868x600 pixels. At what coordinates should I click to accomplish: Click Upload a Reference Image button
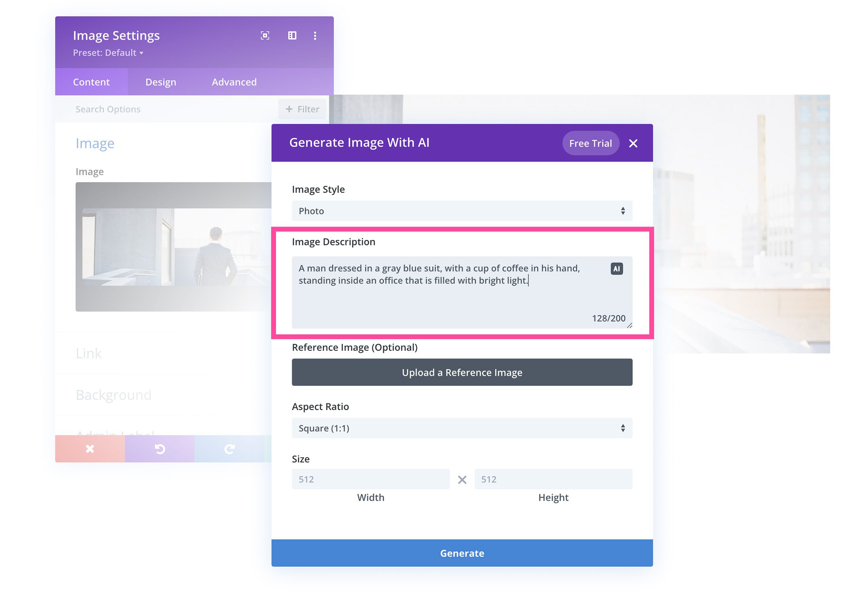point(462,372)
